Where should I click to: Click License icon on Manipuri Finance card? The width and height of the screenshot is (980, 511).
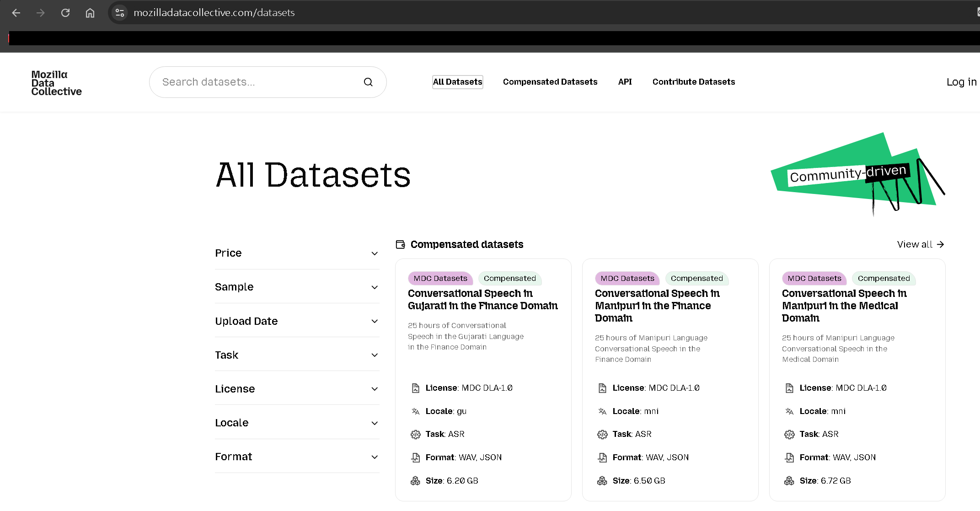[x=602, y=388]
